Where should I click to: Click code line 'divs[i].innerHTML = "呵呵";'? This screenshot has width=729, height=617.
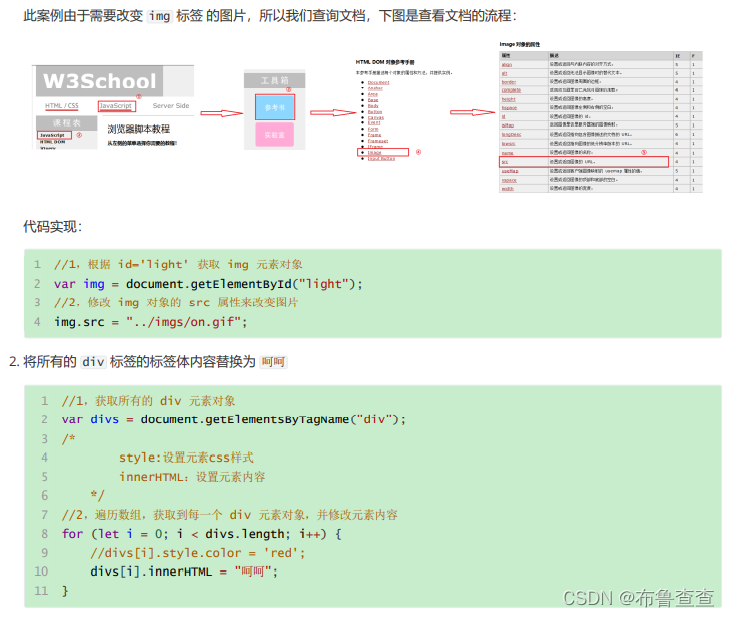tap(184, 571)
